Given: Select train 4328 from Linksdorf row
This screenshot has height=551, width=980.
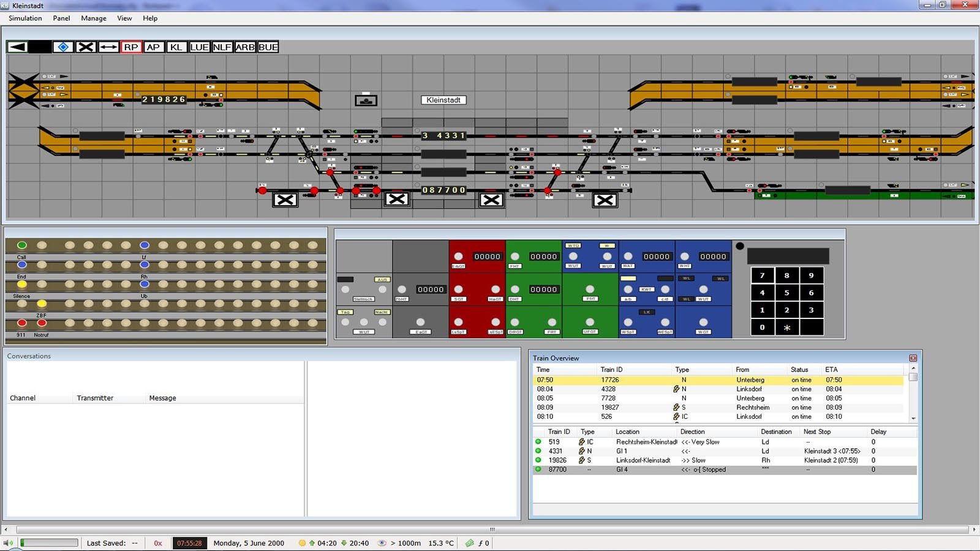Looking at the screenshot, I should [718, 389].
